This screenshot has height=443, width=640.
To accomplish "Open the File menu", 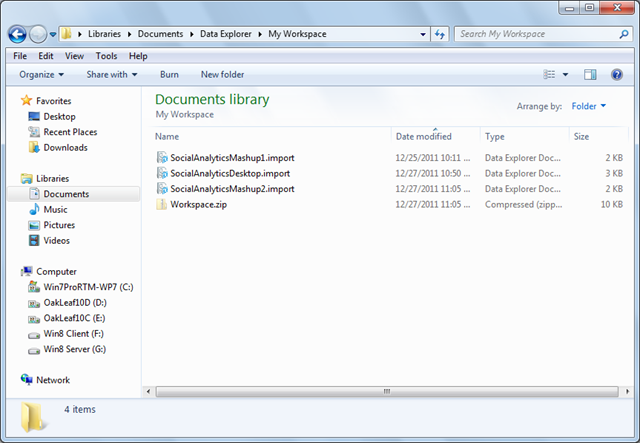I will (20, 56).
